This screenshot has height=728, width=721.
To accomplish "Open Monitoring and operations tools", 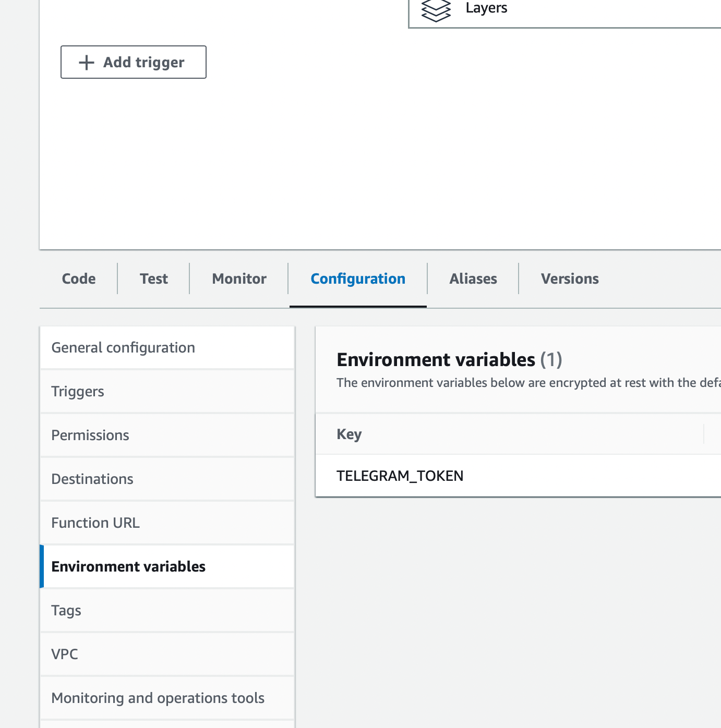I will pos(158,698).
